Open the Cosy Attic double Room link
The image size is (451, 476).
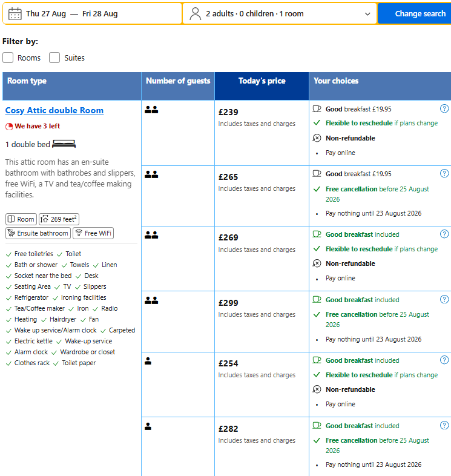coord(54,110)
